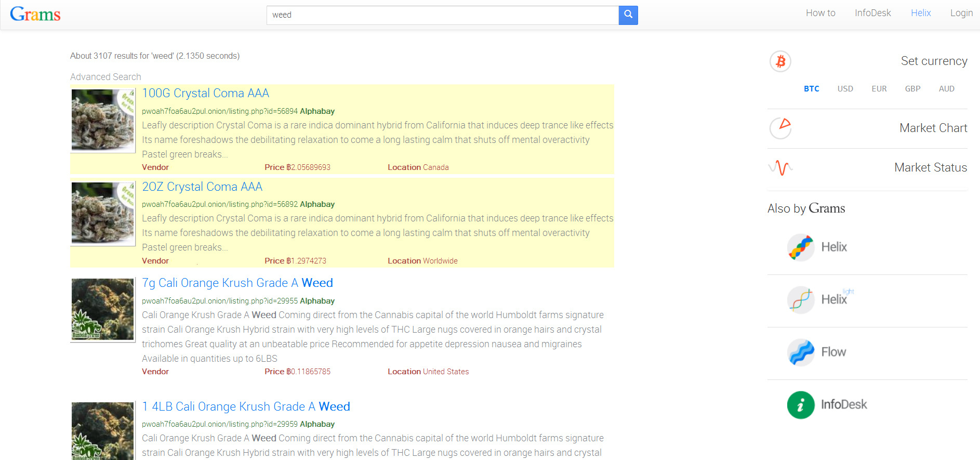Open the Helix mixer icon

(800, 247)
